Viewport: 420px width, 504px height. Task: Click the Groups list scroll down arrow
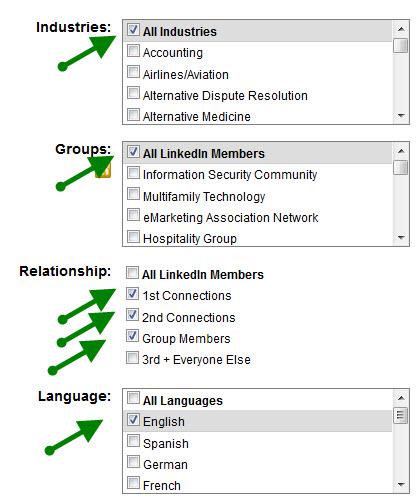pyautogui.click(x=401, y=238)
